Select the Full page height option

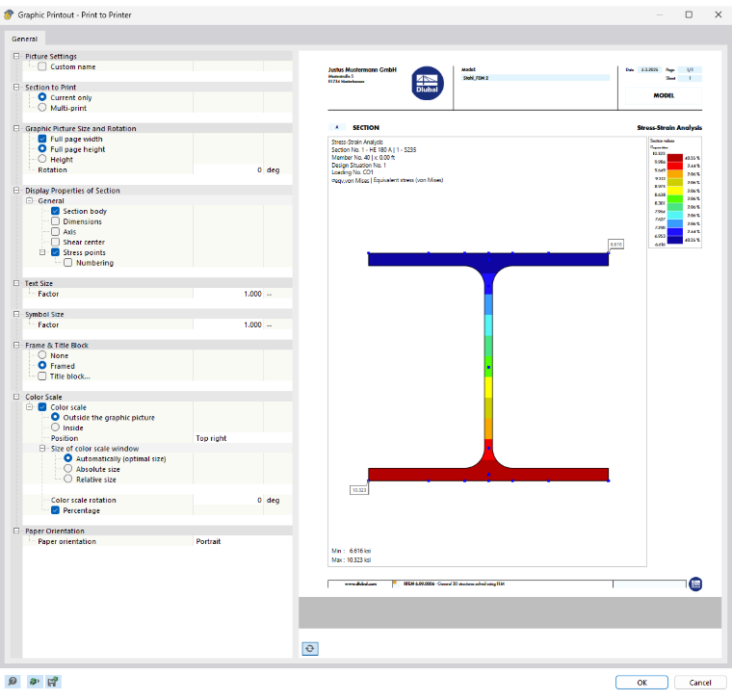tap(42, 149)
